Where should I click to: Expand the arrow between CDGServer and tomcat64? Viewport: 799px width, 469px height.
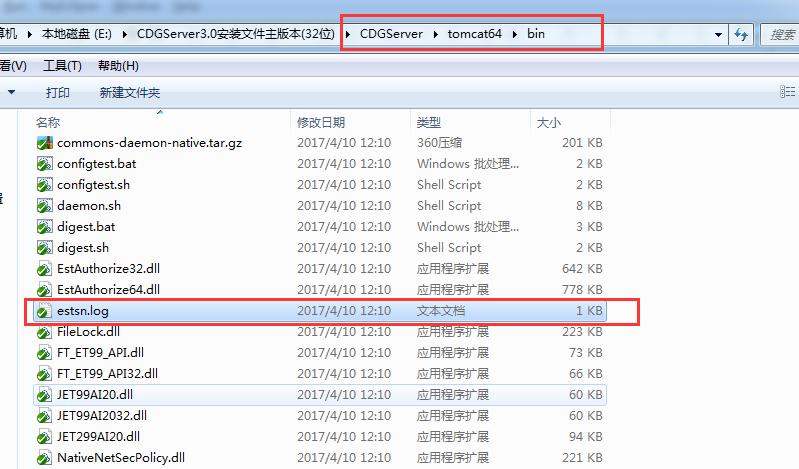[436, 35]
